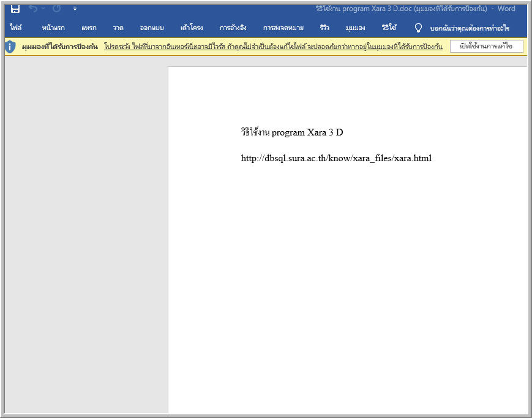Open the ไฟล์ (File) tab

pos(15,28)
